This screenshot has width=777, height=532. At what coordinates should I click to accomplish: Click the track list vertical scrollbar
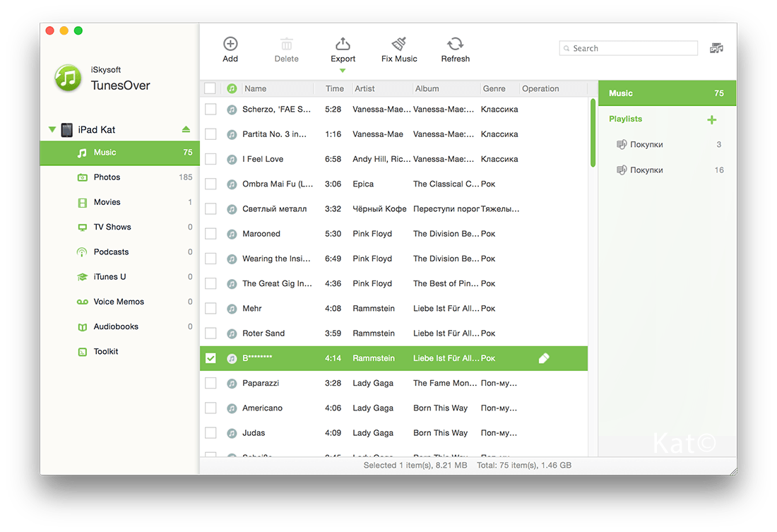coord(593,133)
